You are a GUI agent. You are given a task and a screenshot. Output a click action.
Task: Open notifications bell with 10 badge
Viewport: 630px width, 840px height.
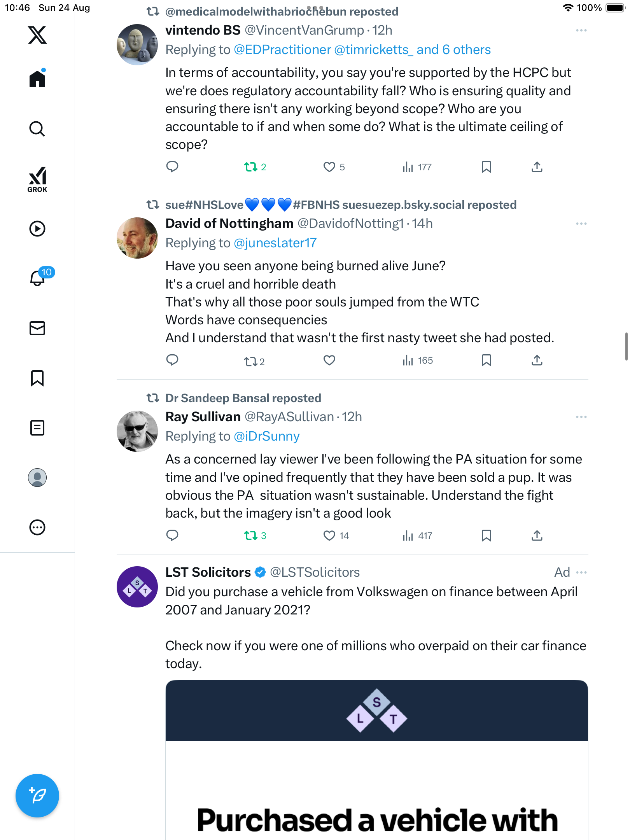coord(38,278)
